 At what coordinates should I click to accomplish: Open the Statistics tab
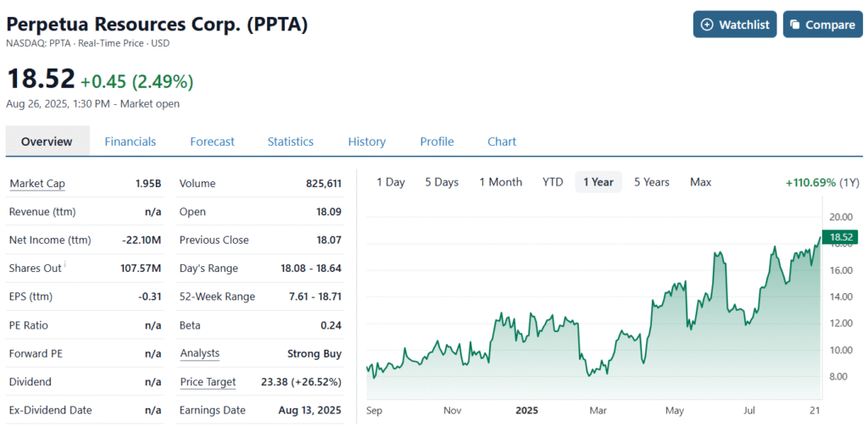point(290,141)
